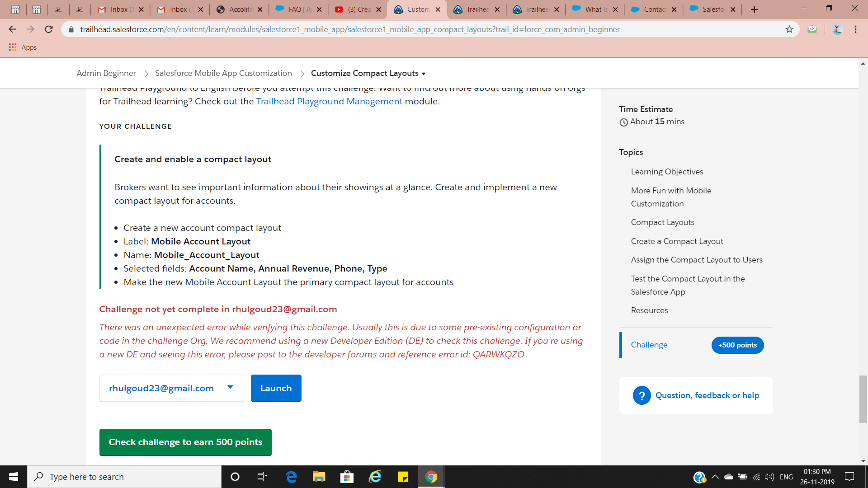This screenshot has height=488, width=868.
Task: Click the Windows taskbar search box
Action: pyautogui.click(x=124, y=477)
